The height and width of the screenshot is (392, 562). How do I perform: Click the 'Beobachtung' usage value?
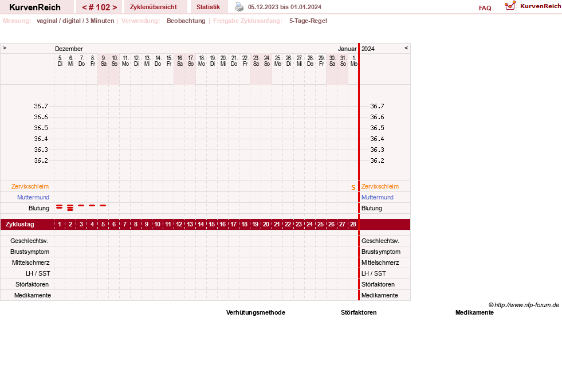(186, 21)
